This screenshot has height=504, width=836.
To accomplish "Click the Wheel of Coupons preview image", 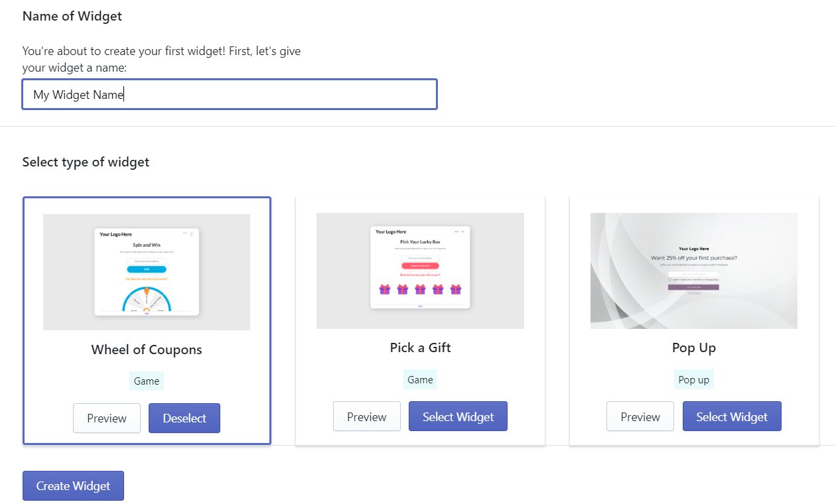I will coord(147,272).
